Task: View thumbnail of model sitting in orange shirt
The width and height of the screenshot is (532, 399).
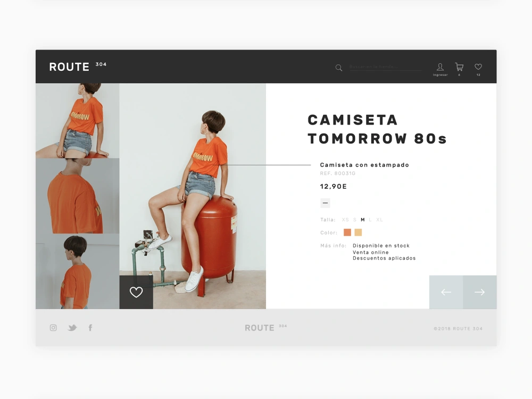Action: coord(77,121)
